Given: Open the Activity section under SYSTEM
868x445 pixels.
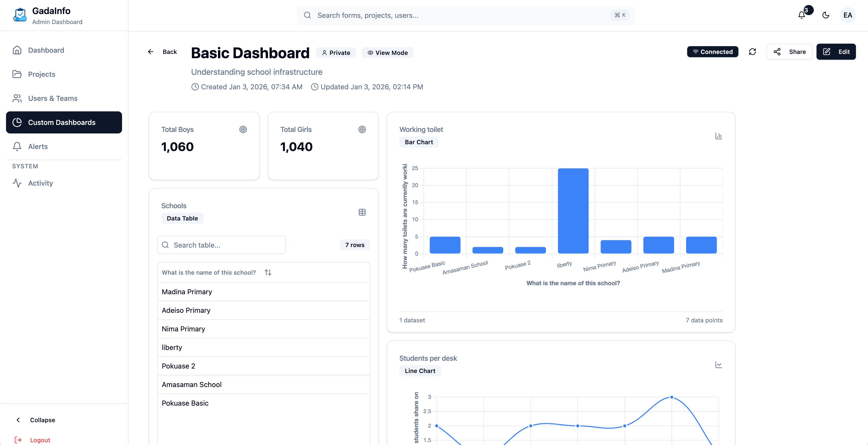Looking at the screenshot, I should [x=40, y=183].
